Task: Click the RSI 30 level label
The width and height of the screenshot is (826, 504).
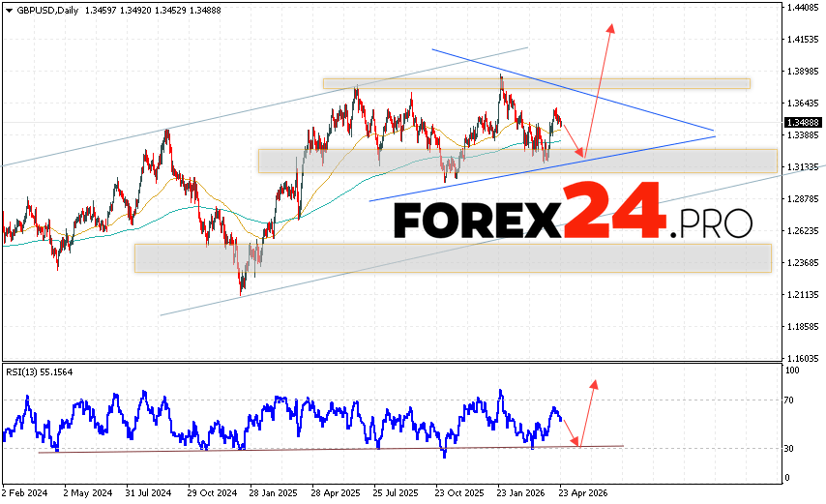Action: pyautogui.click(x=789, y=448)
